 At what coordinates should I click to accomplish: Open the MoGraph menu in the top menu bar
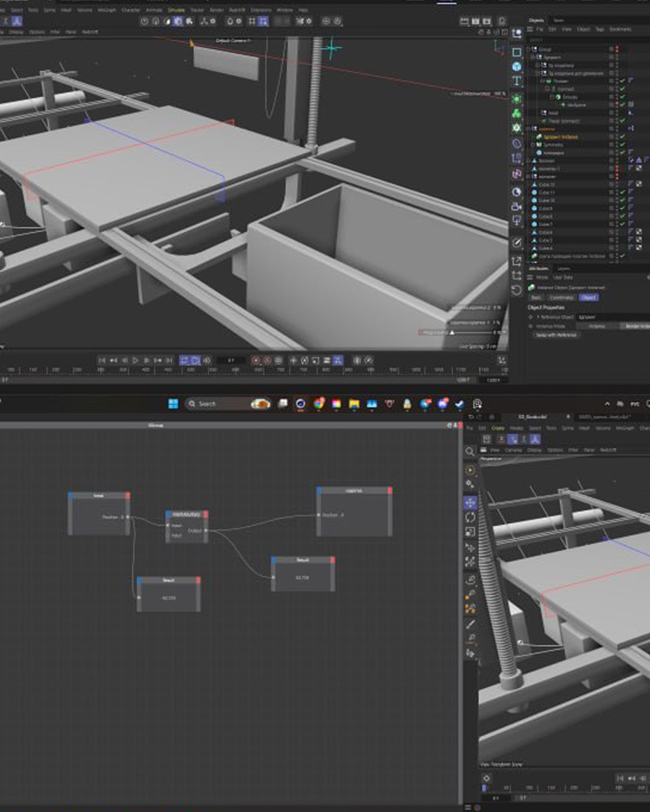click(107, 10)
